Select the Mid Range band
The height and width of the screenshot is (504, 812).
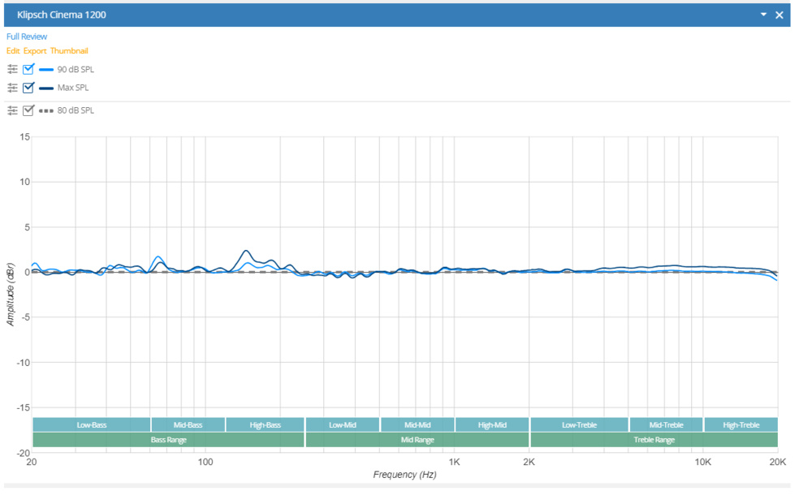pos(417,440)
